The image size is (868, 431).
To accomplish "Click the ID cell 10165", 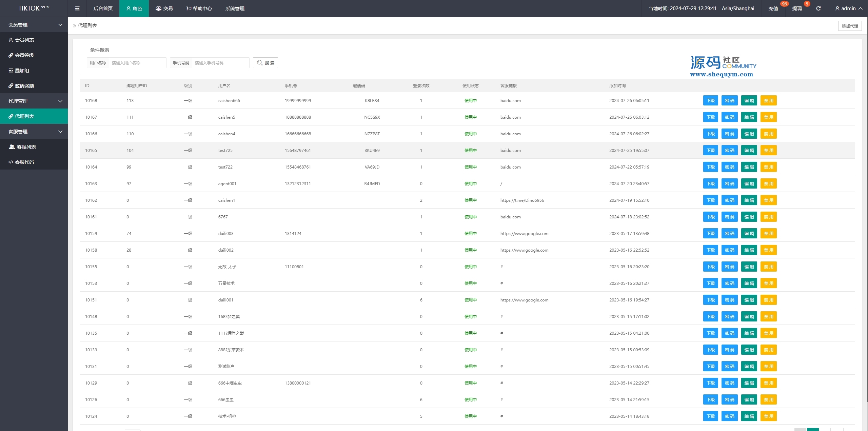I will (x=91, y=151).
